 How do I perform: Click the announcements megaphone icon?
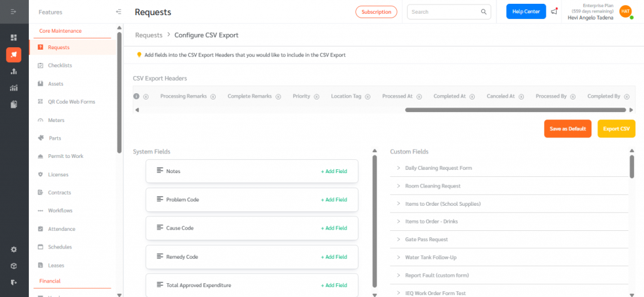point(553,11)
